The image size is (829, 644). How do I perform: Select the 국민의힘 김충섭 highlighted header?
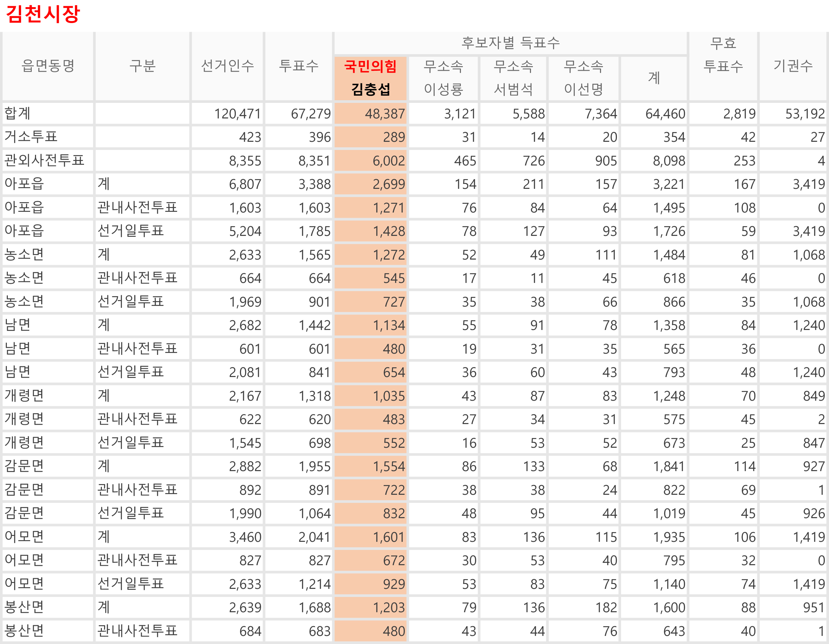[370, 78]
